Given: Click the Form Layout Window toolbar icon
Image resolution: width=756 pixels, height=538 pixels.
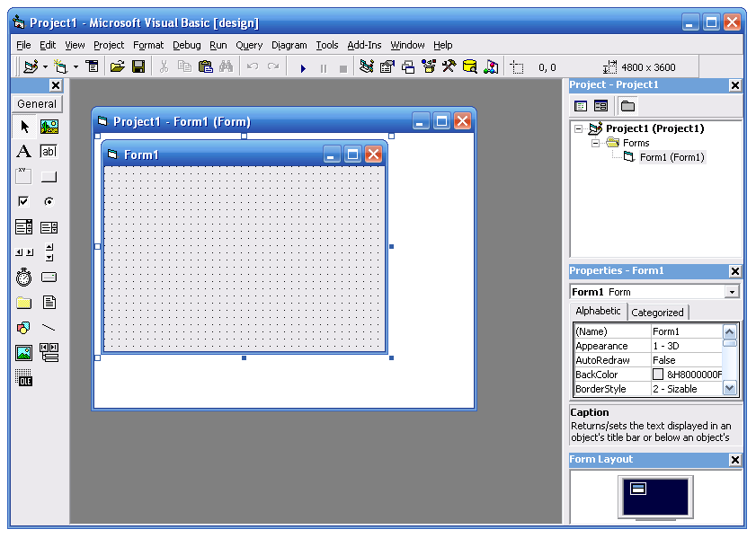Looking at the screenshot, I should (408, 66).
